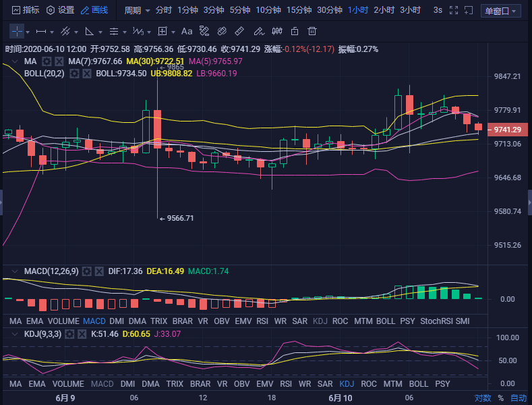Screen dimensions: 532x405
Task: Toggle % percentage scale
Action: coord(500,398)
